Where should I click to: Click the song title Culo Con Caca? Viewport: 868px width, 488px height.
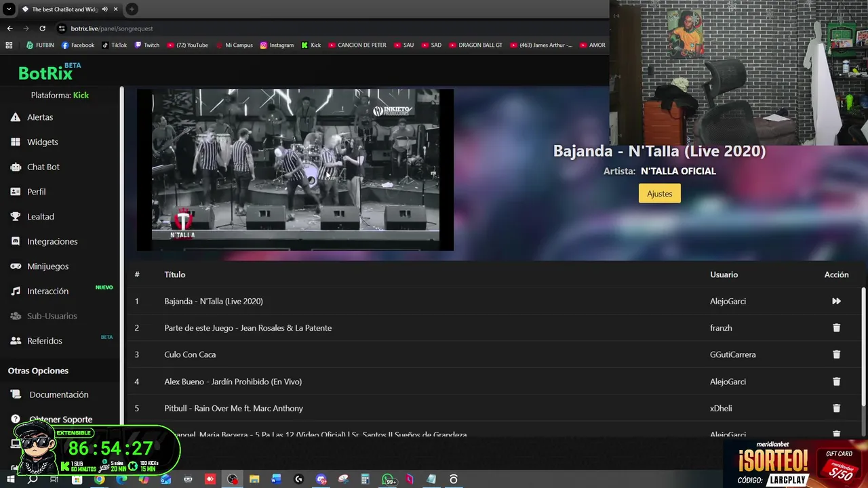coord(190,354)
